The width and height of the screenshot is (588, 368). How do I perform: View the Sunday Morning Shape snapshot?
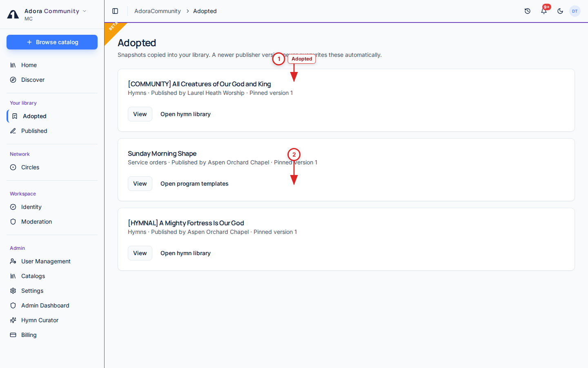coord(140,184)
